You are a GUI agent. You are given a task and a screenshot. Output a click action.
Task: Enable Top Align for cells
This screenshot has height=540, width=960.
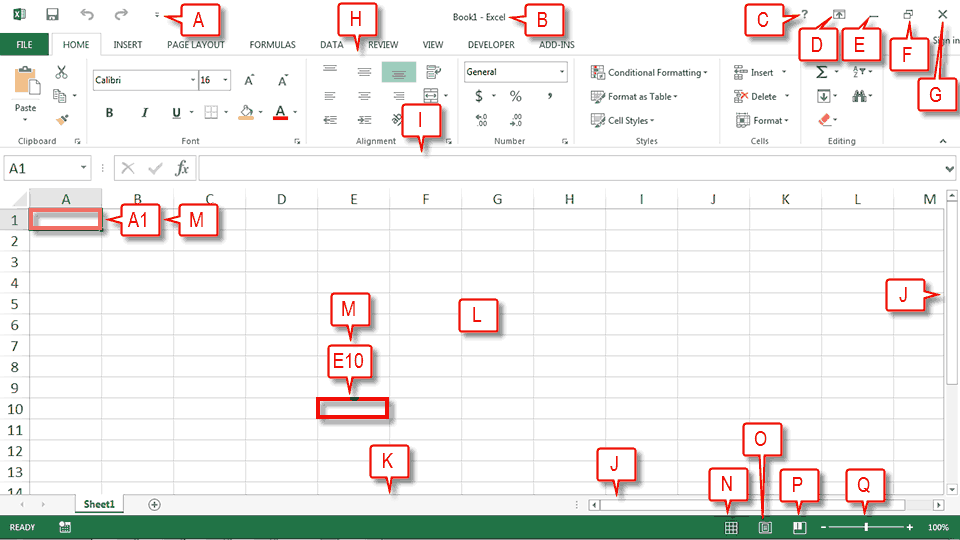pyautogui.click(x=330, y=69)
